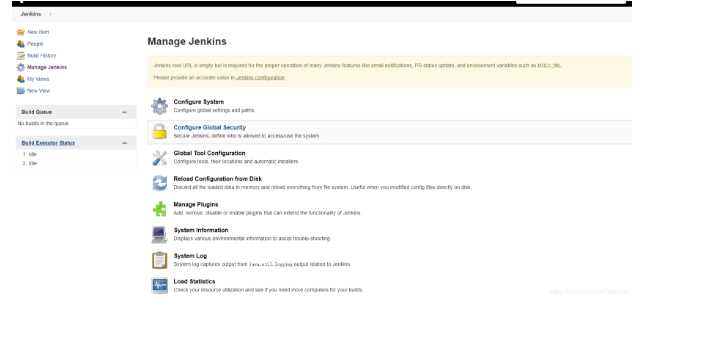Image resolution: width=718 pixels, height=360 pixels.
Task: Open the Build Executor Status heading link
Action: pyautogui.click(x=48, y=143)
